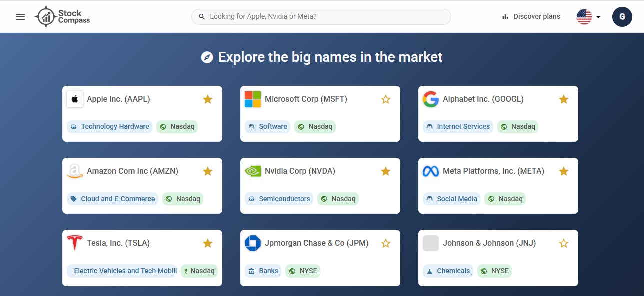Click the Microsoft logo icon

coord(253,99)
